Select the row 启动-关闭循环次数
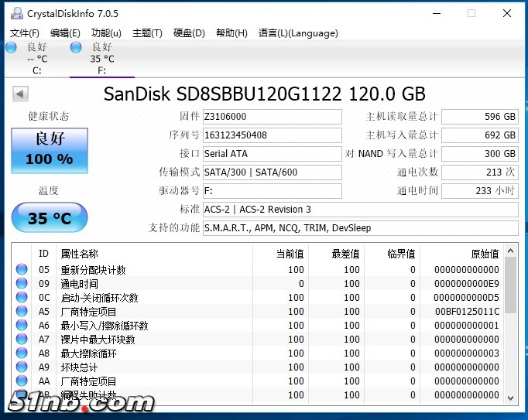Viewport: 528px width, 420px height. pos(259,298)
